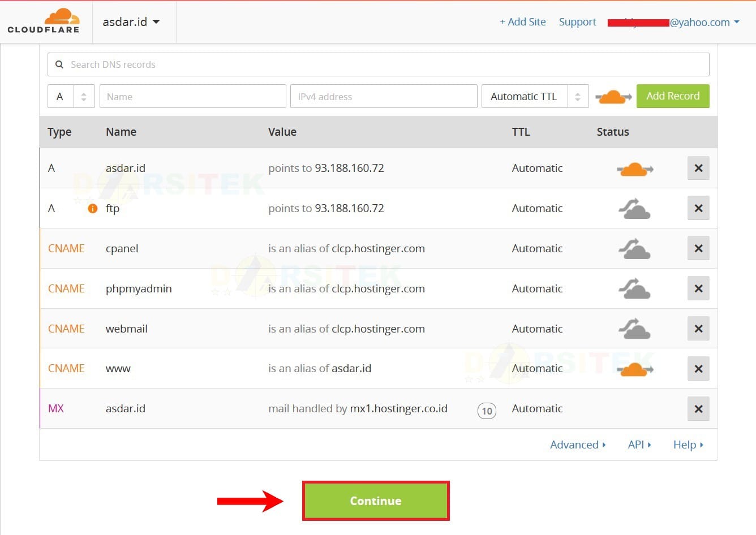Expand the Help link
This screenshot has width=756, height=535.
[x=688, y=445]
